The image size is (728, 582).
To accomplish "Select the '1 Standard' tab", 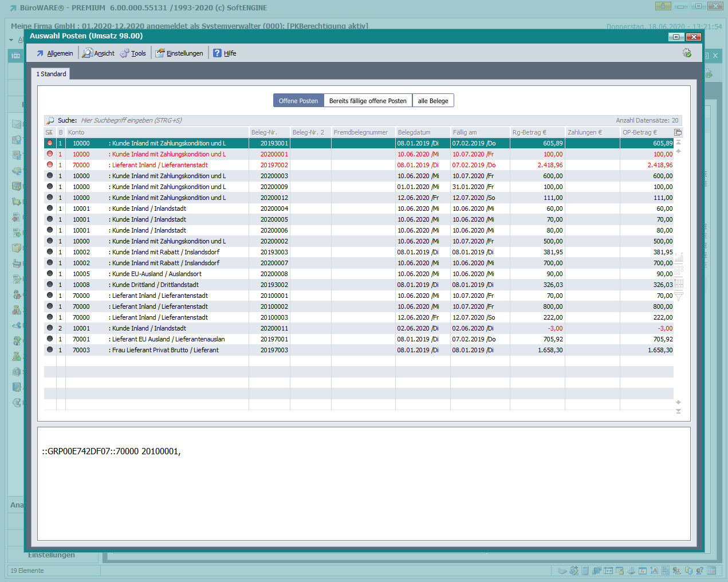I will 51,74.
